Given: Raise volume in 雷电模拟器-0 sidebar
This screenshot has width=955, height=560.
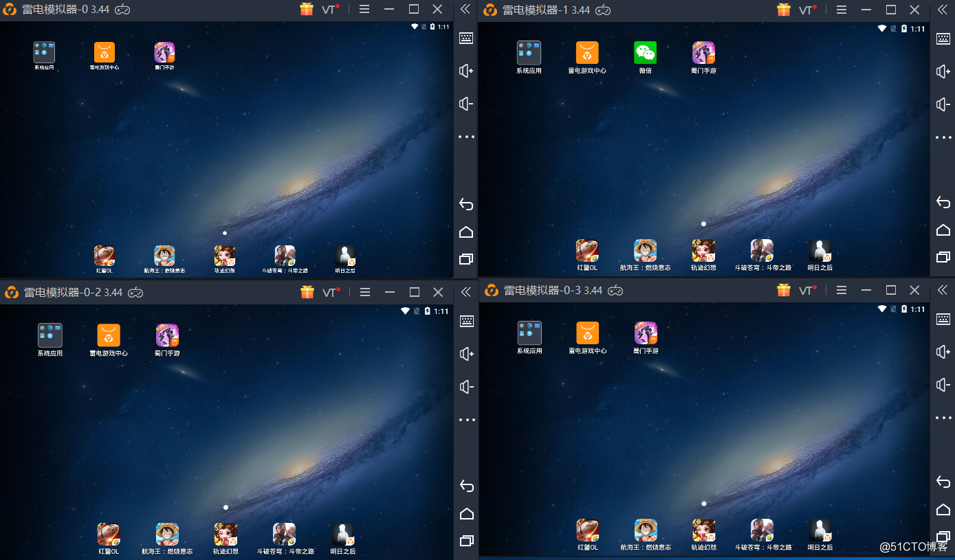Looking at the screenshot, I should click(x=466, y=71).
